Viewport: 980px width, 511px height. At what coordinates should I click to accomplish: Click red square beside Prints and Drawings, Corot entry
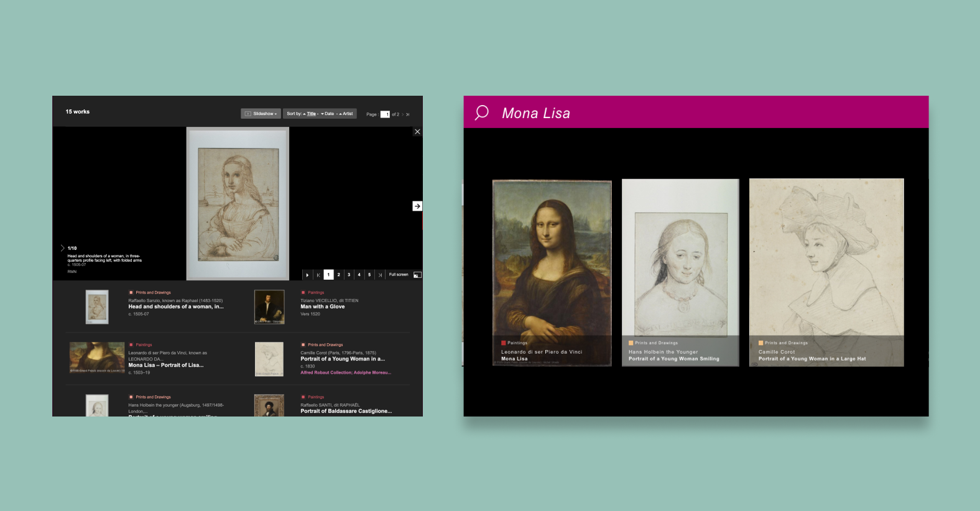tap(303, 344)
